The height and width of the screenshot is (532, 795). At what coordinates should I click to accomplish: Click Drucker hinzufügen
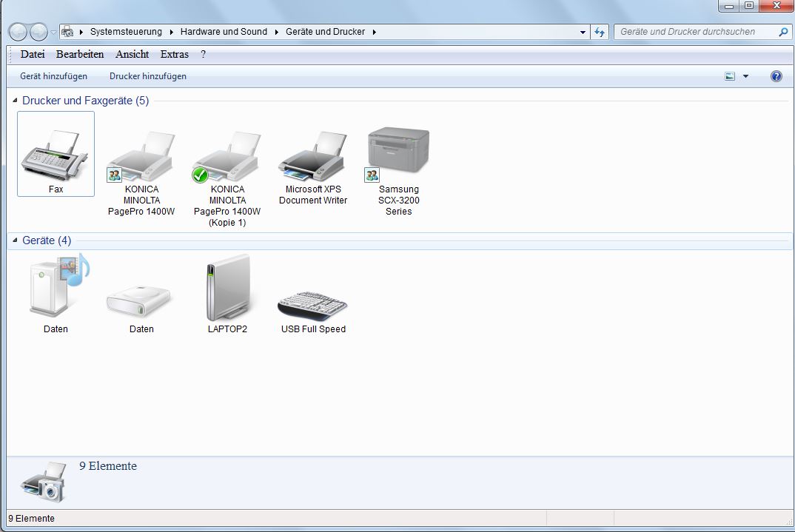click(148, 76)
